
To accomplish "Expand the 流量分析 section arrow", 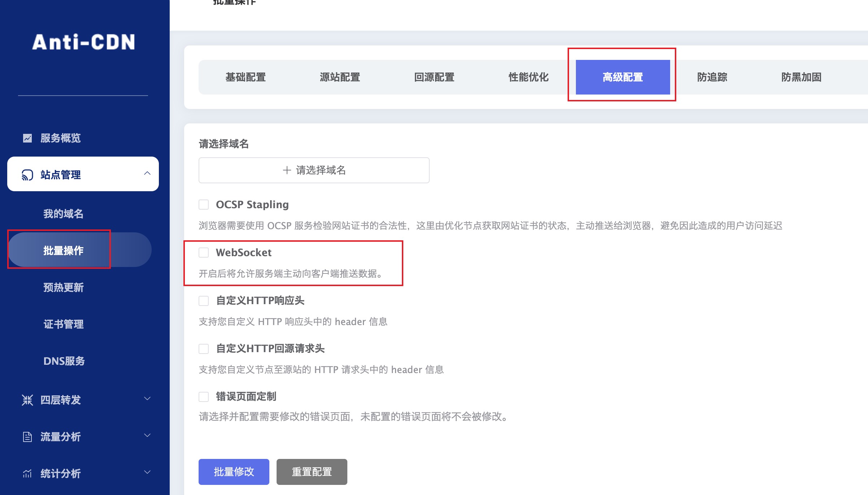I will [147, 435].
